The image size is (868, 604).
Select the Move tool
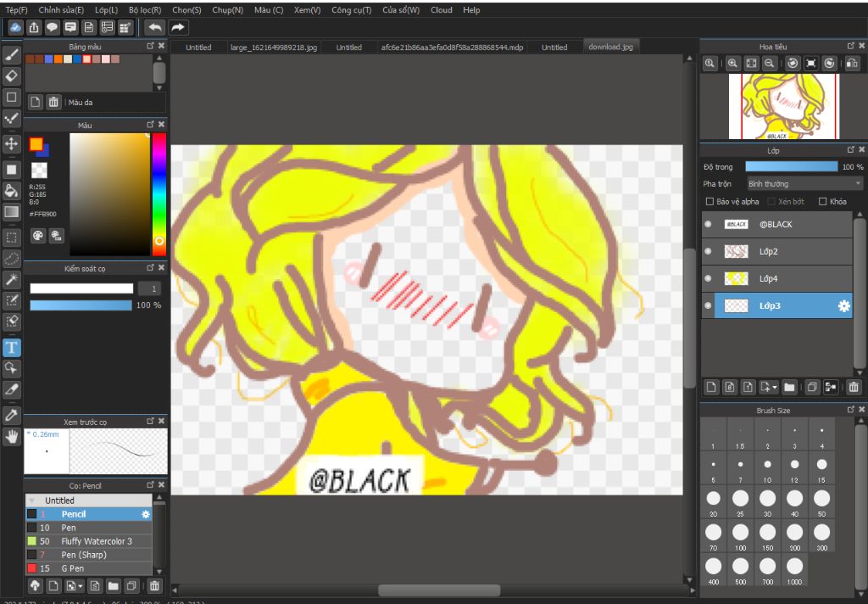(x=12, y=144)
